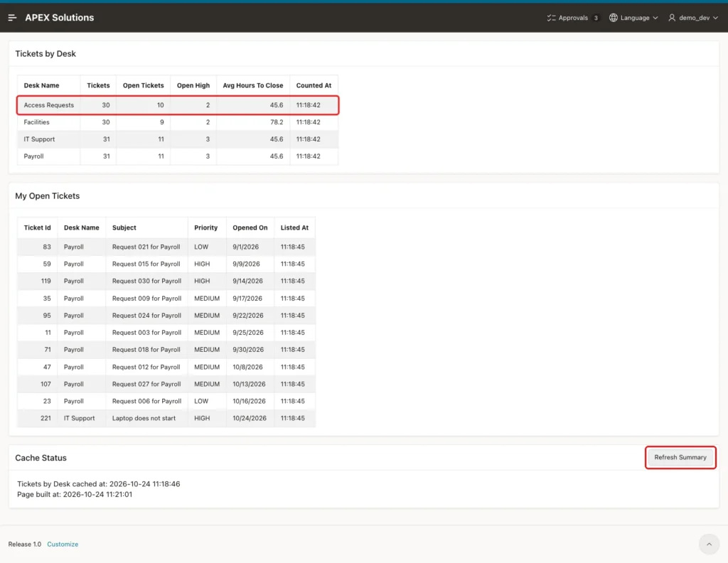The height and width of the screenshot is (563, 728).
Task: Click the Ticket Id column header
Action: [37, 227]
